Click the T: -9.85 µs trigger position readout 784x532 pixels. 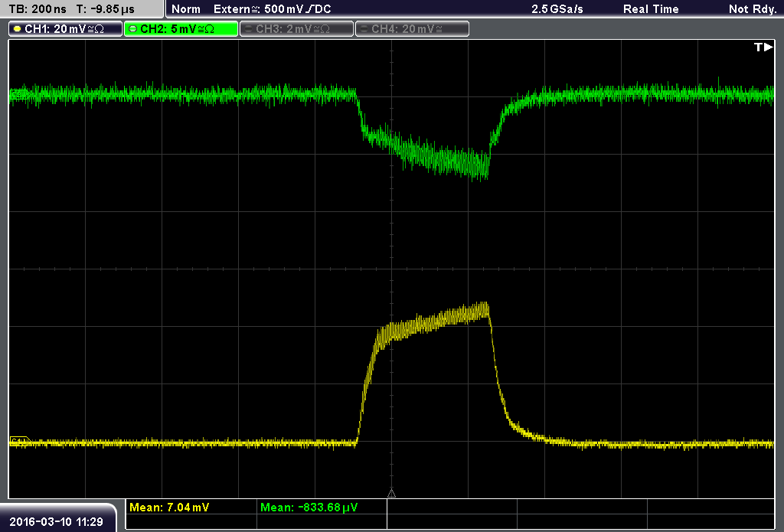coord(105,9)
